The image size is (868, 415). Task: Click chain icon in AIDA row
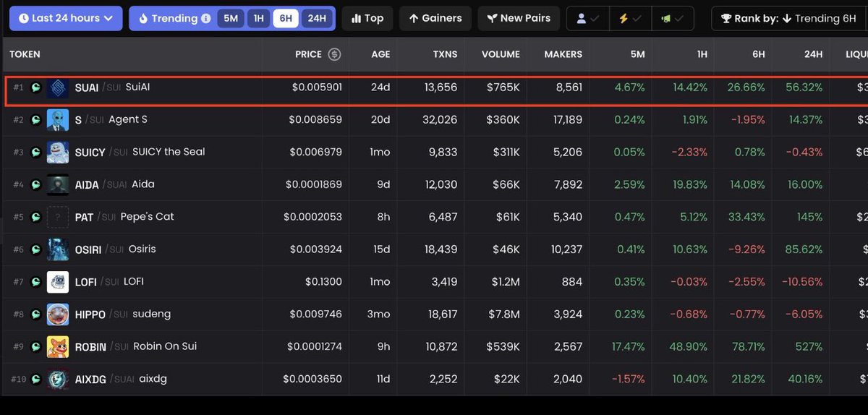pyautogui.click(x=36, y=185)
